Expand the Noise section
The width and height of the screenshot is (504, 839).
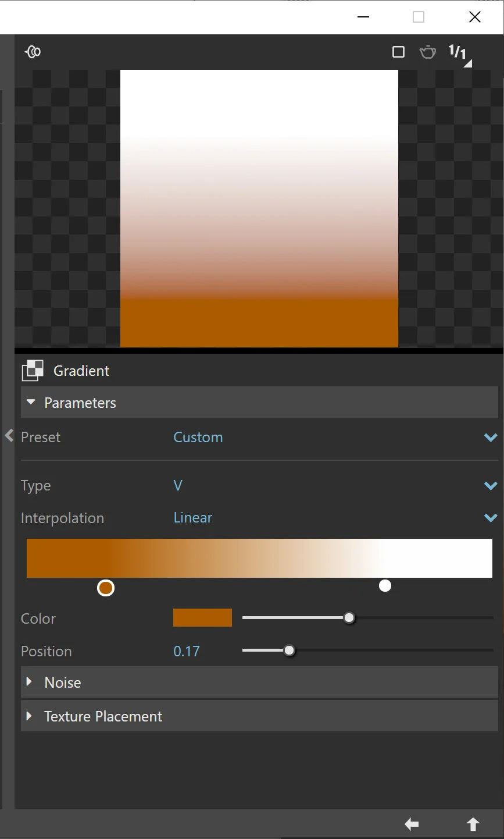point(30,682)
